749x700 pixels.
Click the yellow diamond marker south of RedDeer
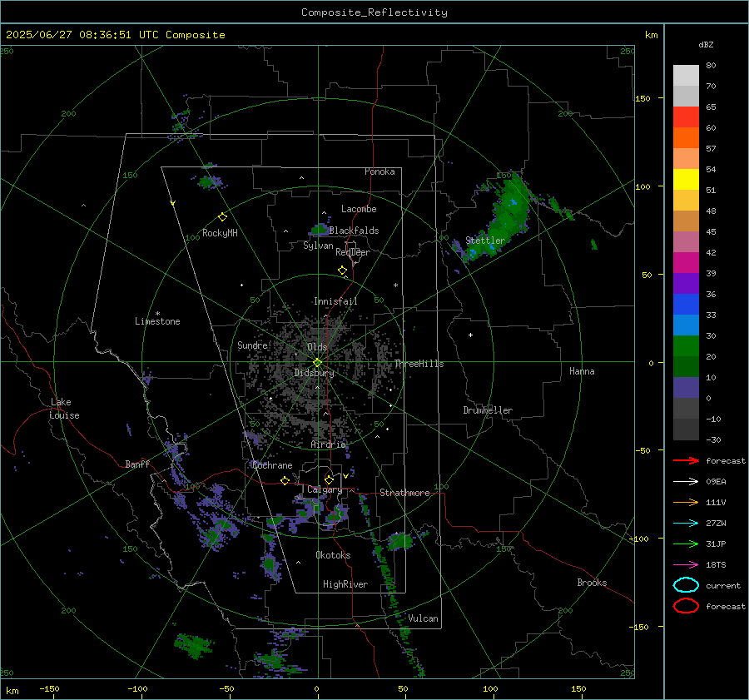click(x=342, y=271)
